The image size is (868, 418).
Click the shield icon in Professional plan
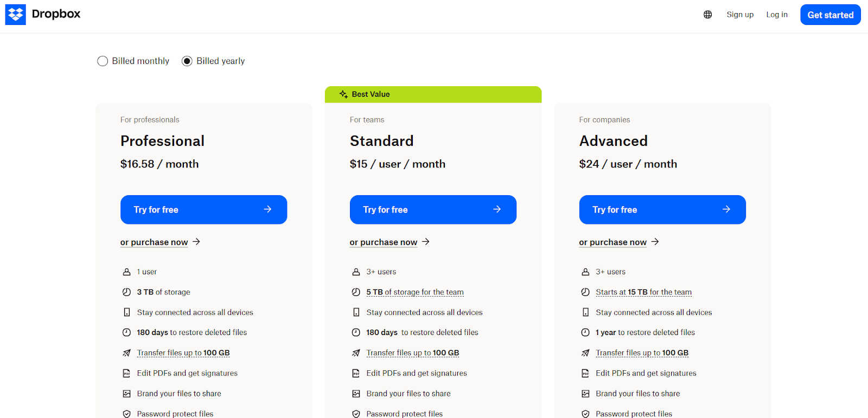[x=126, y=414]
